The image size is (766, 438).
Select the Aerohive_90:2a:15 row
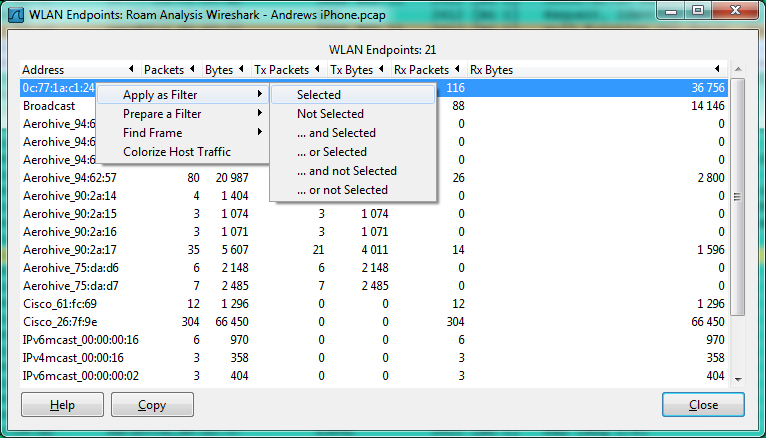pyautogui.click(x=374, y=214)
